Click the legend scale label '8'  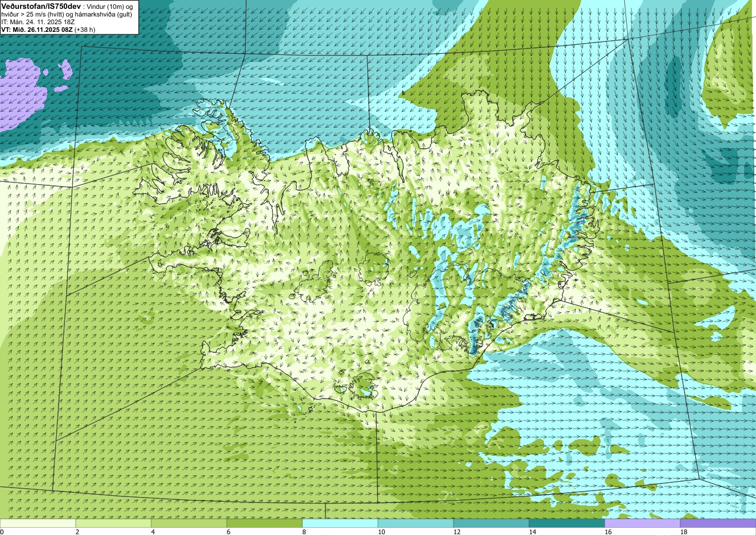pyautogui.click(x=305, y=532)
